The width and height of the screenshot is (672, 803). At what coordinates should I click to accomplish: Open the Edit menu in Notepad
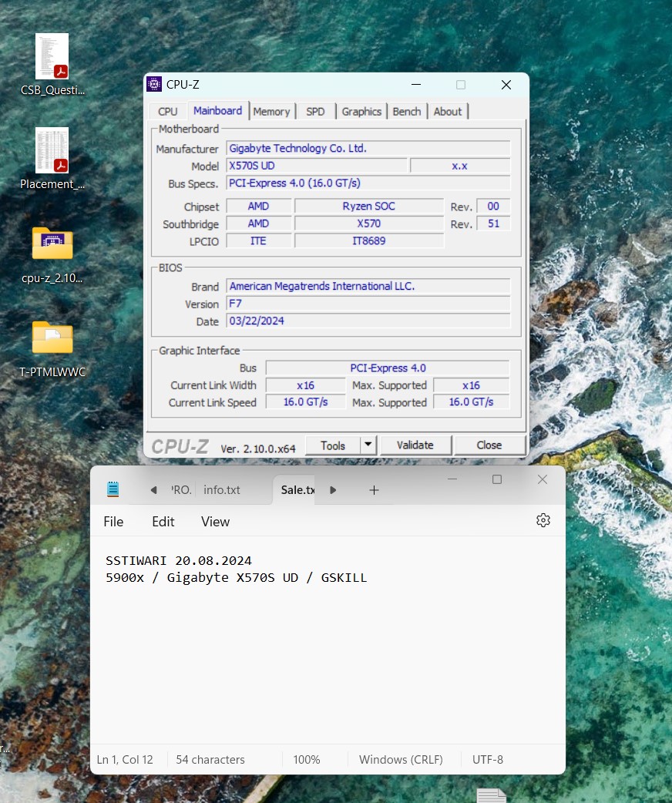pos(163,522)
